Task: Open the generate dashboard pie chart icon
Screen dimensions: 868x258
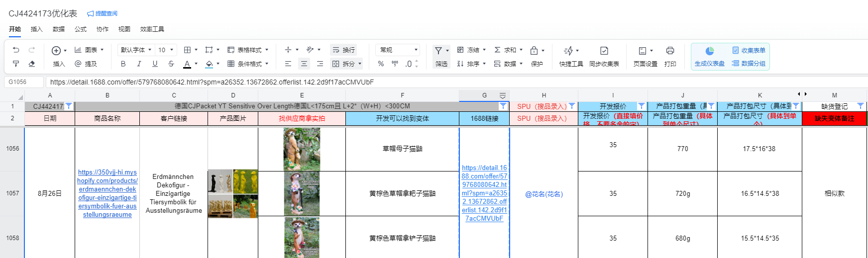Action: (x=709, y=51)
